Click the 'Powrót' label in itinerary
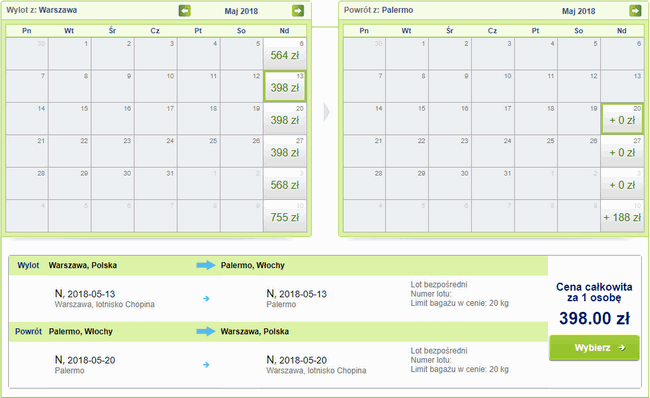 pos(28,332)
